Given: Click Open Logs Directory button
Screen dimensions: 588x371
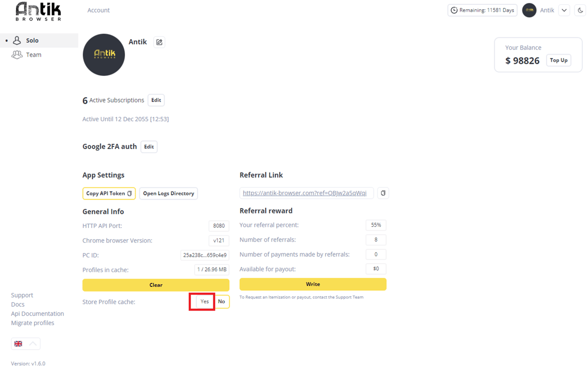Looking at the screenshot, I should pyautogui.click(x=168, y=193).
